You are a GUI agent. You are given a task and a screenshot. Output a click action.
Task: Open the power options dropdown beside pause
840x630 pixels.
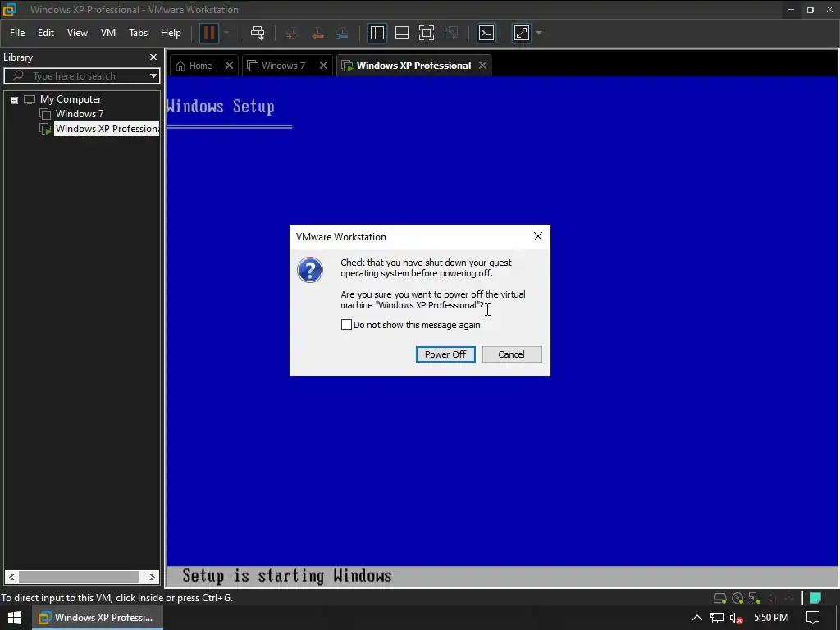point(226,33)
